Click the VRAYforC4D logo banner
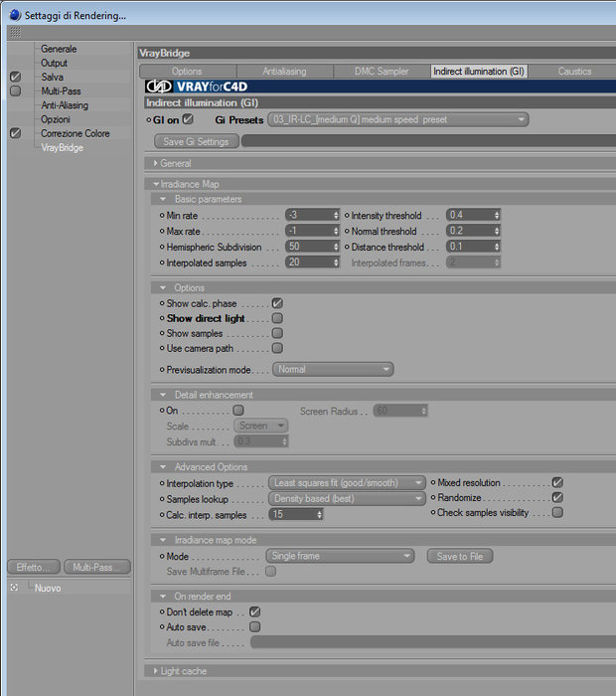This screenshot has width=616, height=696. 197,87
